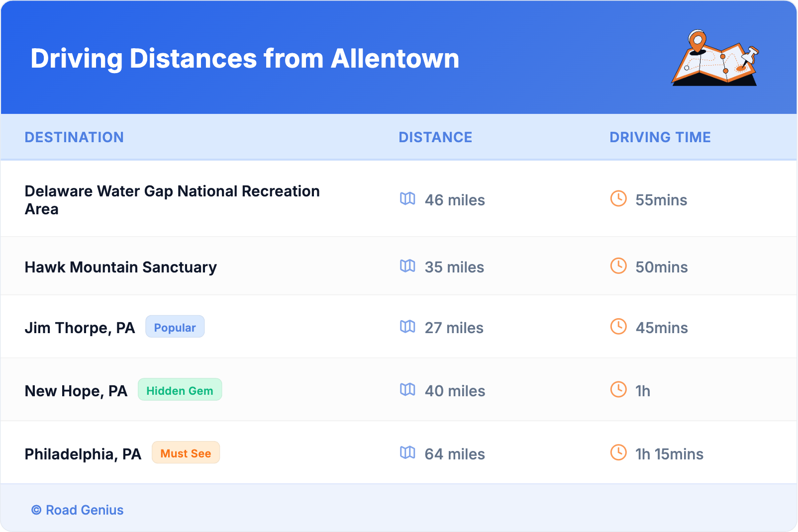Click Driving Distances from Allentown title
The width and height of the screenshot is (798, 532).
[x=245, y=59]
